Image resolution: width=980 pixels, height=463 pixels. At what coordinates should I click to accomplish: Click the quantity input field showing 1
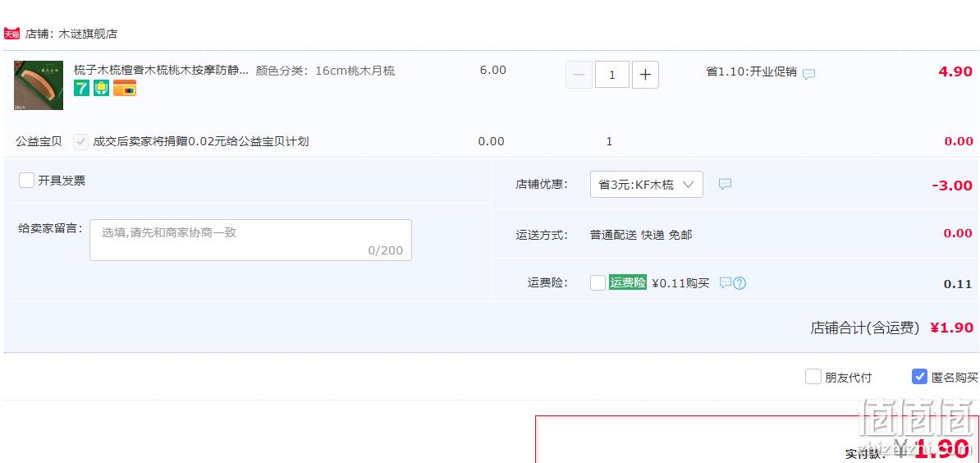[x=611, y=75]
